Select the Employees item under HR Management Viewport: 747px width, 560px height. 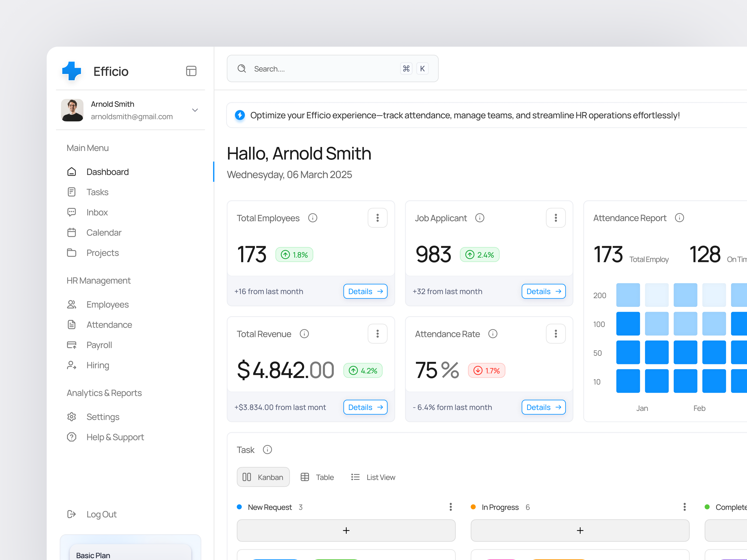(107, 304)
